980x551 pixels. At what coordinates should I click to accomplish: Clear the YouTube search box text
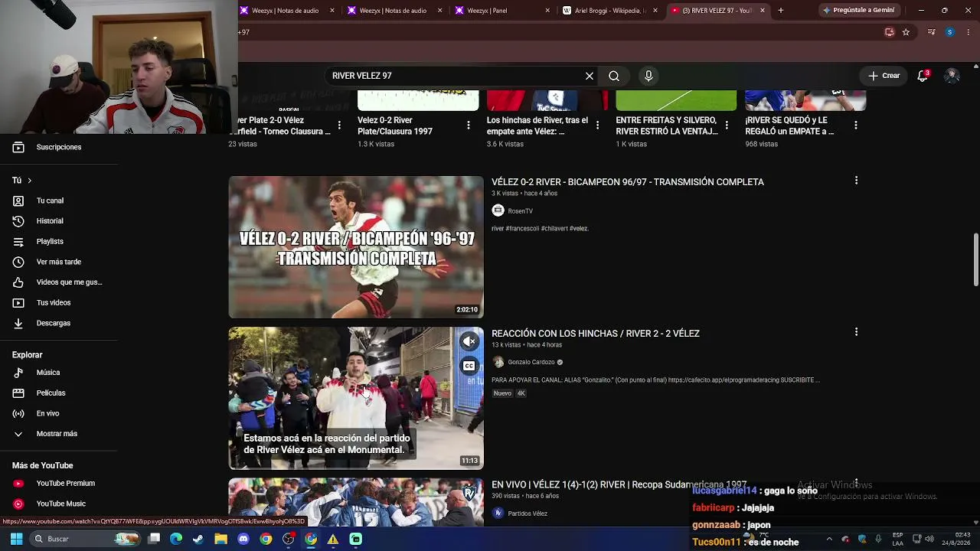[590, 76]
